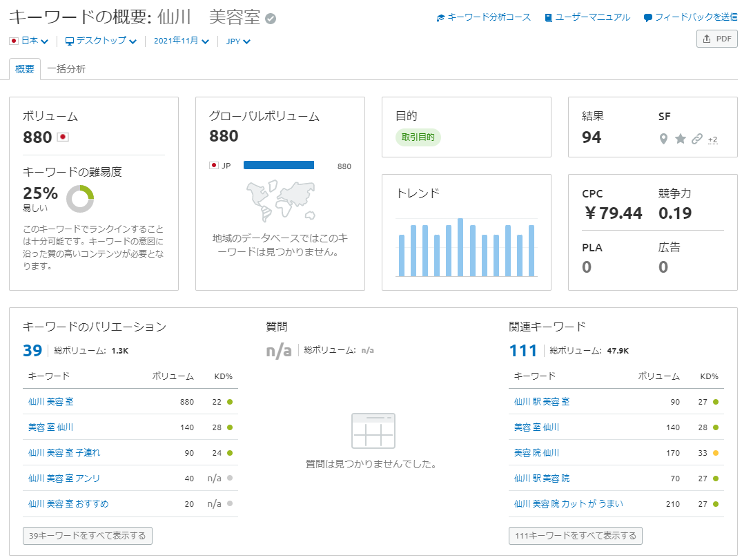Open related keyword 仙川 駅 美容院
The image size is (742, 560).
(x=542, y=479)
